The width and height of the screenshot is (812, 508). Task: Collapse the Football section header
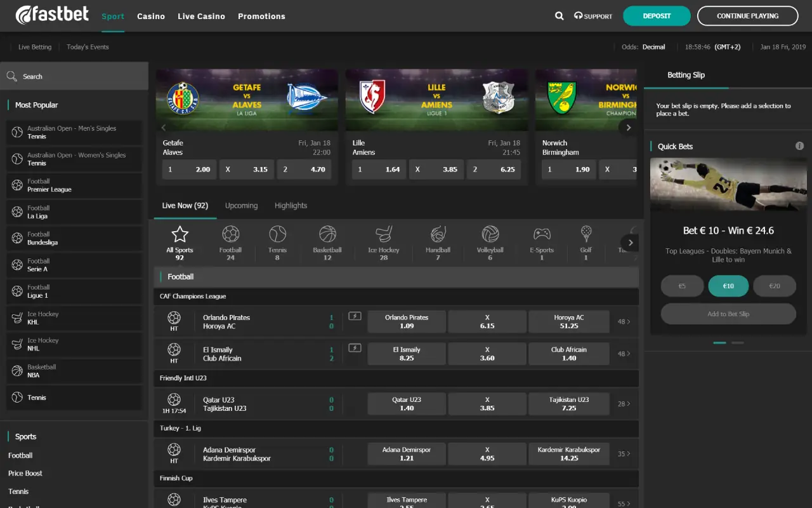click(396, 277)
